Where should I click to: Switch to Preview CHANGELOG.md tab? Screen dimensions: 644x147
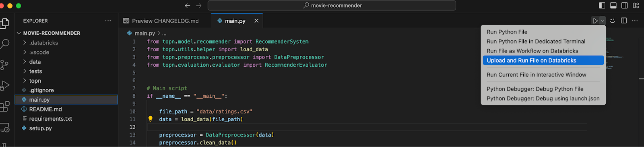[x=165, y=21]
